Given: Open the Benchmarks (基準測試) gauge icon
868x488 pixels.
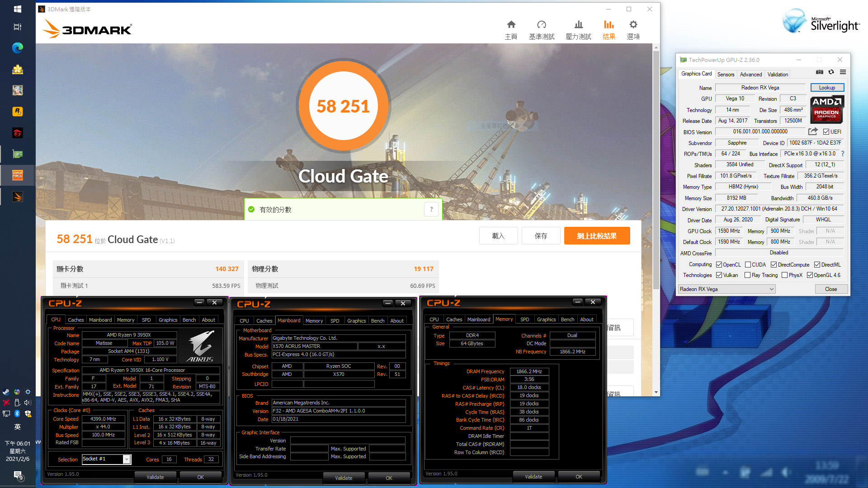Looking at the screenshot, I should [542, 24].
